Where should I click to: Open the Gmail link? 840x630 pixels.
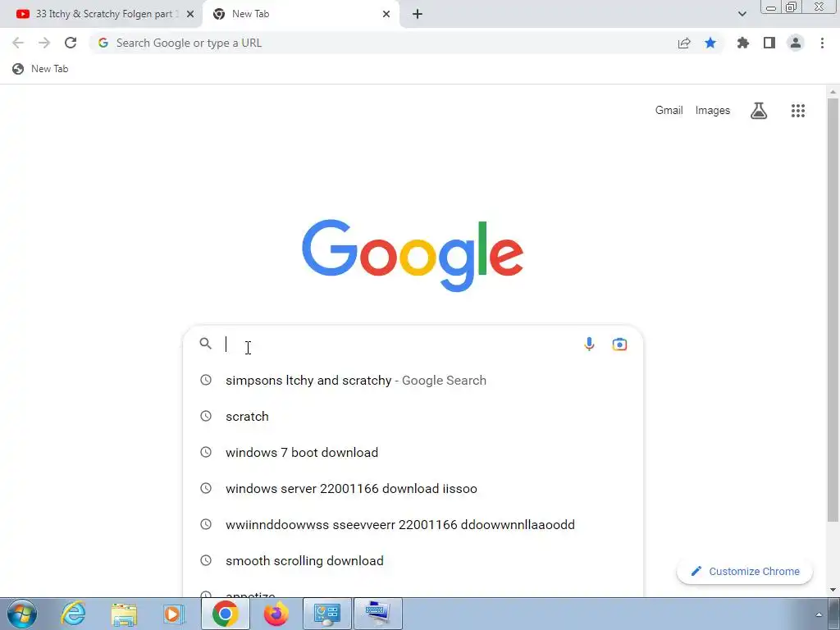[x=669, y=111]
